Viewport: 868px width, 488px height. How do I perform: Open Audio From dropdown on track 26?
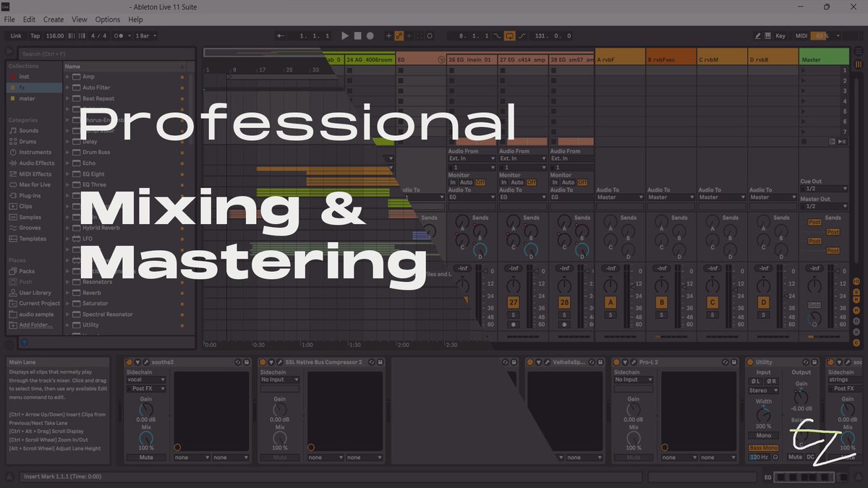pyautogui.click(x=472, y=158)
